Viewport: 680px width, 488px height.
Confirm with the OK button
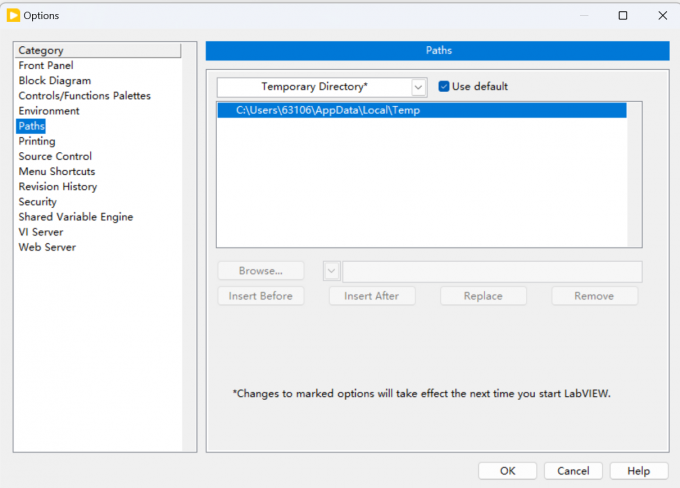(507, 471)
